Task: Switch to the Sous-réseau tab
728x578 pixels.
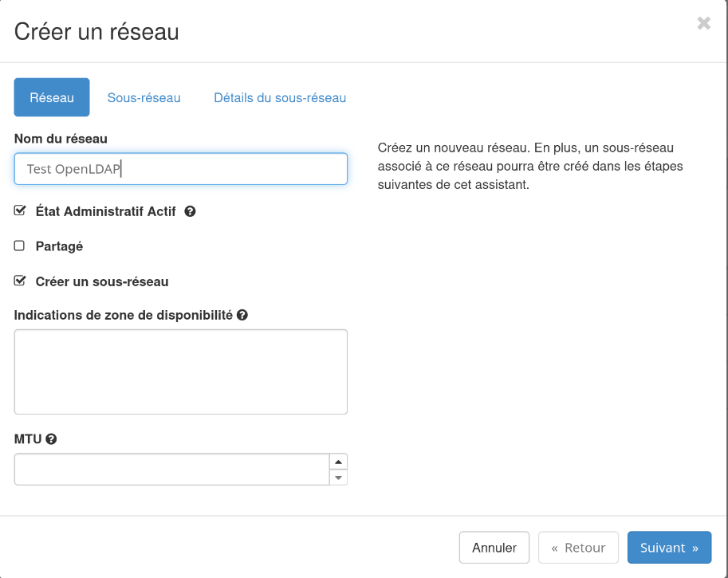Action: 144,97
